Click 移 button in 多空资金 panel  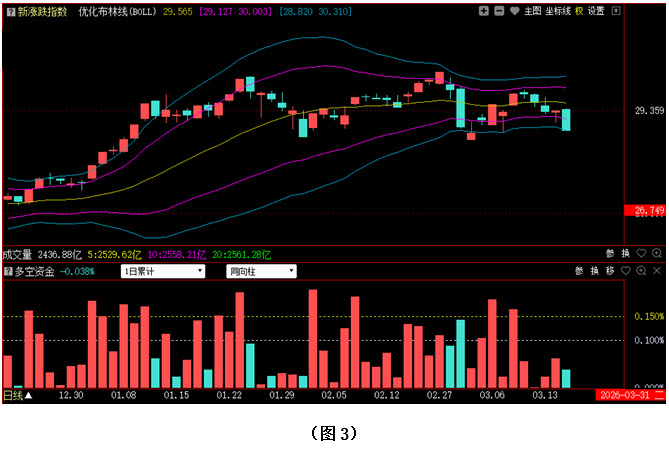tap(609, 271)
